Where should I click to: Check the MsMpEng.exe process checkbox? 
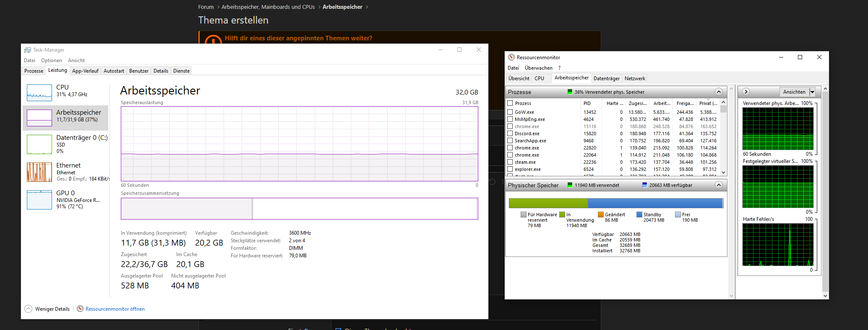click(x=510, y=119)
